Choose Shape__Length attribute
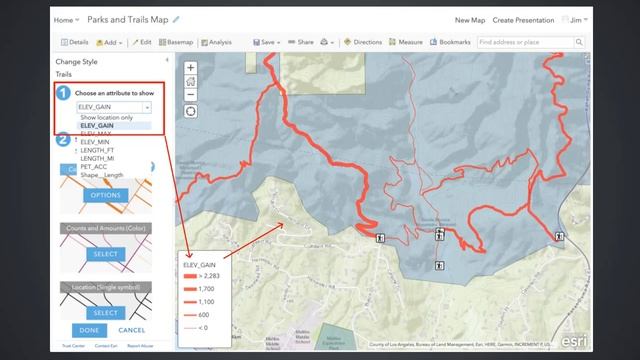 tap(102, 175)
